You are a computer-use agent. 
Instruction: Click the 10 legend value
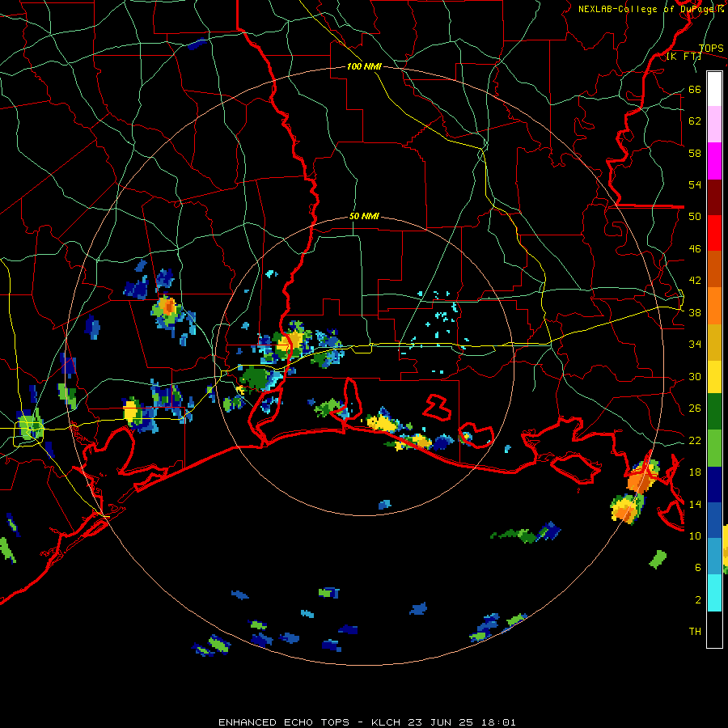tap(695, 535)
